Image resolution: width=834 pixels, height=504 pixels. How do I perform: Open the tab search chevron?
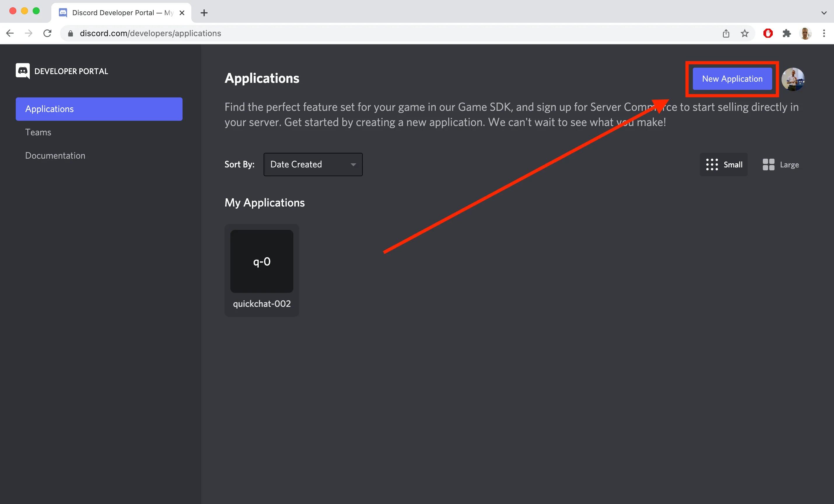point(824,13)
